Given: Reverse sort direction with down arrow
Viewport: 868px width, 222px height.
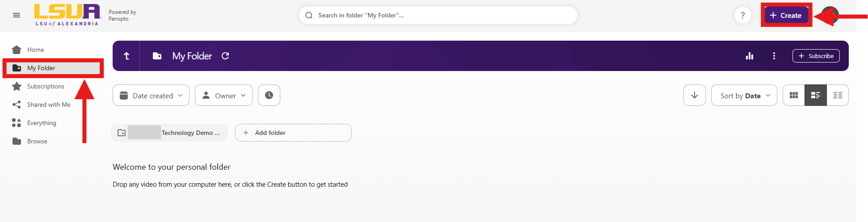Looking at the screenshot, I should pyautogui.click(x=695, y=95).
